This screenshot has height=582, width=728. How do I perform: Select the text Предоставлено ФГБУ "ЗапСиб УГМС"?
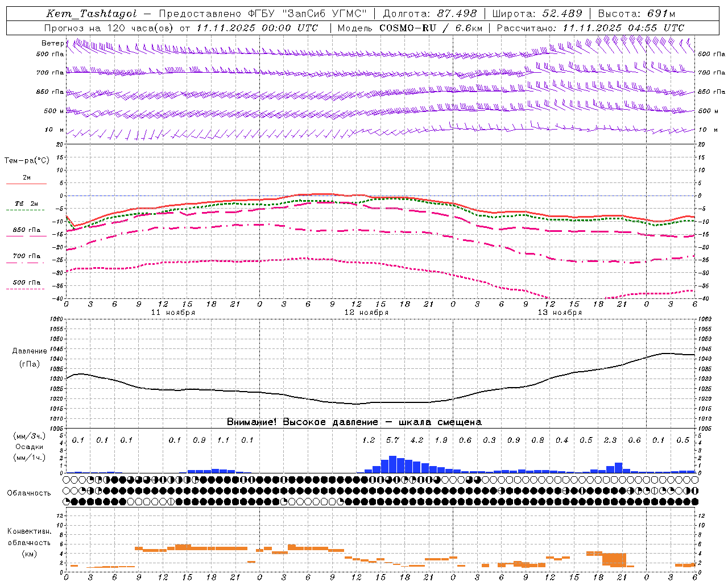(263, 14)
